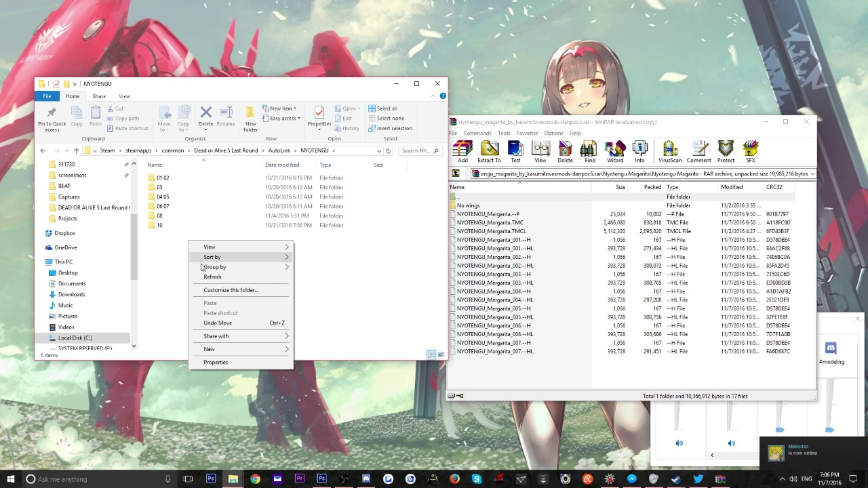
Task: Click WinRAR SFX icon
Action: [x=750, y=152]
